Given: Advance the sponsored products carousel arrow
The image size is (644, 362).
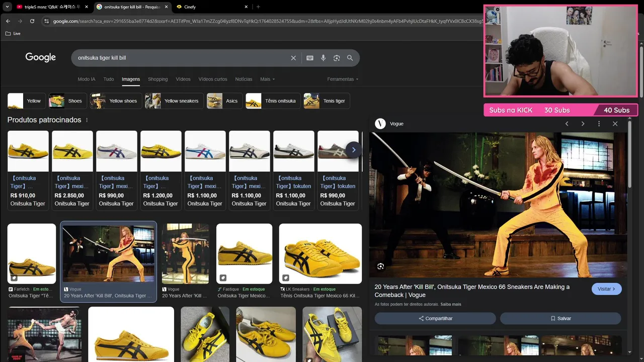Looking at the screenshot, I should click(x=354, y=150).
